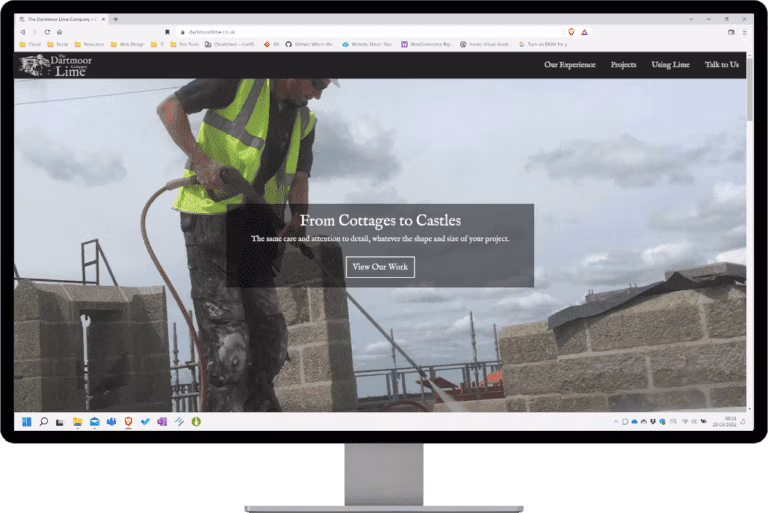Open the Brave wallet icon in toolbar
The width and height of the screenshot is (768, 513).
[x=731, y=32]
